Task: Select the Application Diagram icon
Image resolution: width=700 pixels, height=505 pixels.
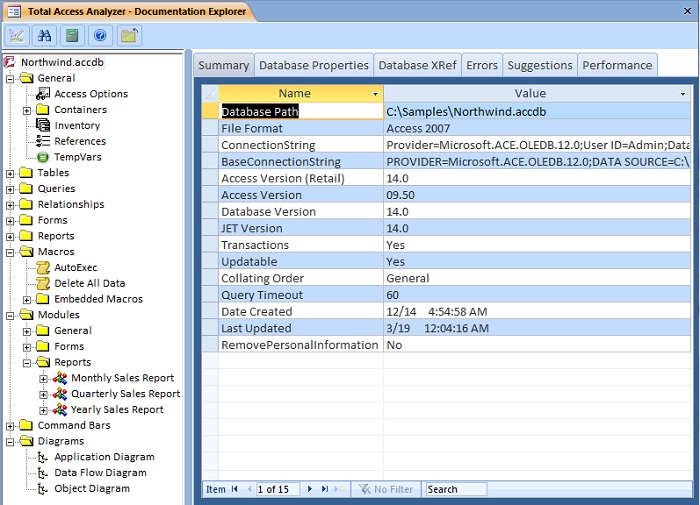Action: pyautogui.click(x=43, y=457)
